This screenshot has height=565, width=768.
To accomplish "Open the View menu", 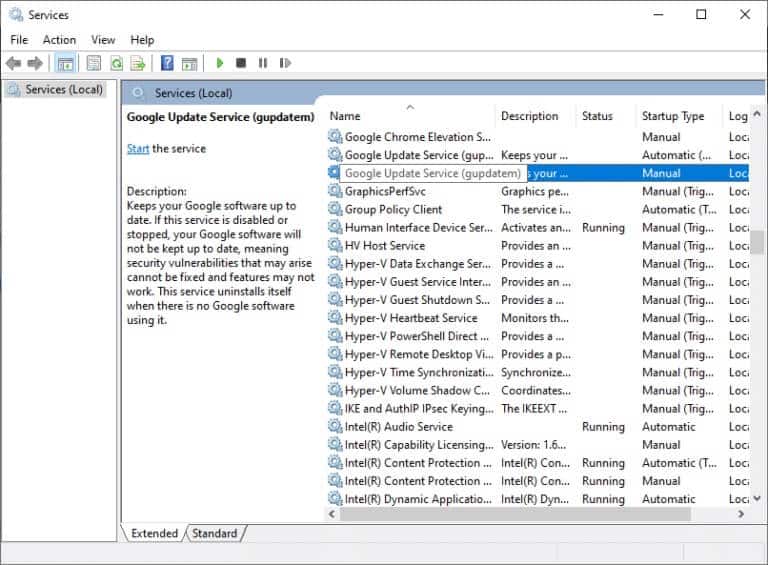I will [x=103, y=40].
